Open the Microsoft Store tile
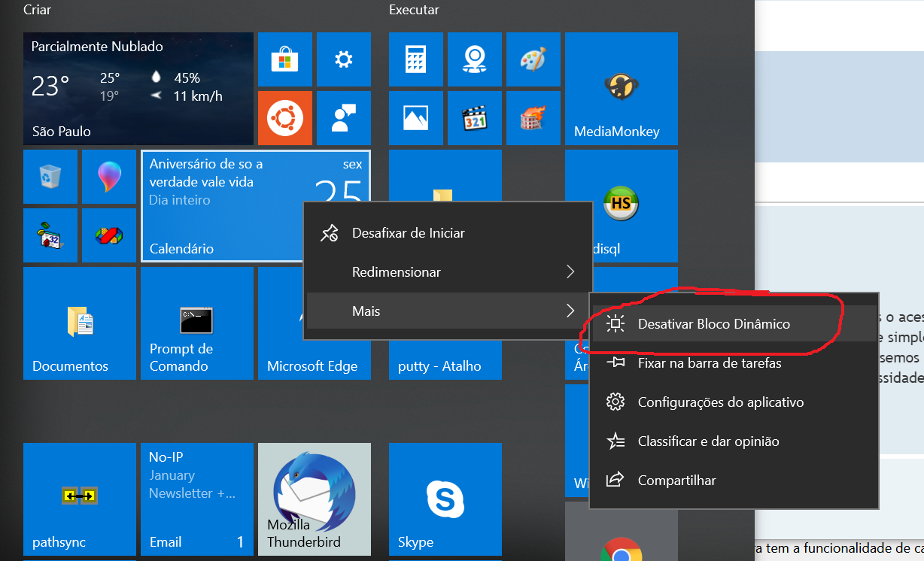Image resolution: width=924 pixels, height=561 pixels. 285,59
